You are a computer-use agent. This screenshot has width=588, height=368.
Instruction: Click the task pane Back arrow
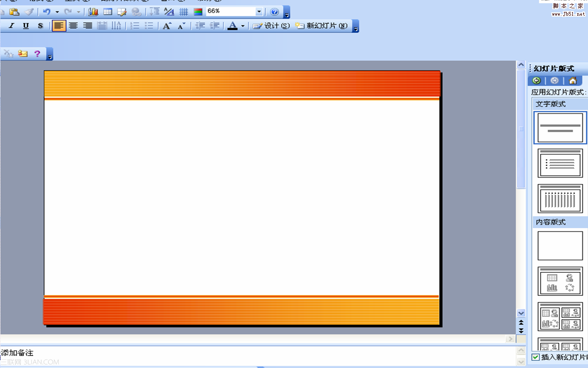pyautogui.click(x=536, y=81)
